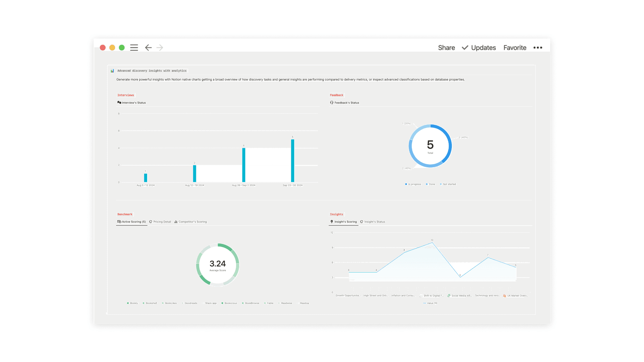Screen dimensions: 644x362
Task: Select the Interview's Status view tab
Action: click(x=131, y=103)
